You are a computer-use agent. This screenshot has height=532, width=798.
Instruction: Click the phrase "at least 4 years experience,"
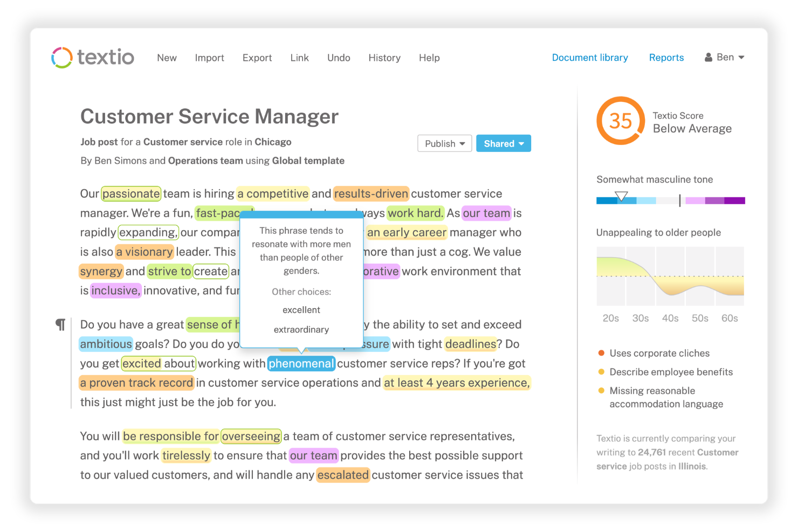(x=457, y=383)
